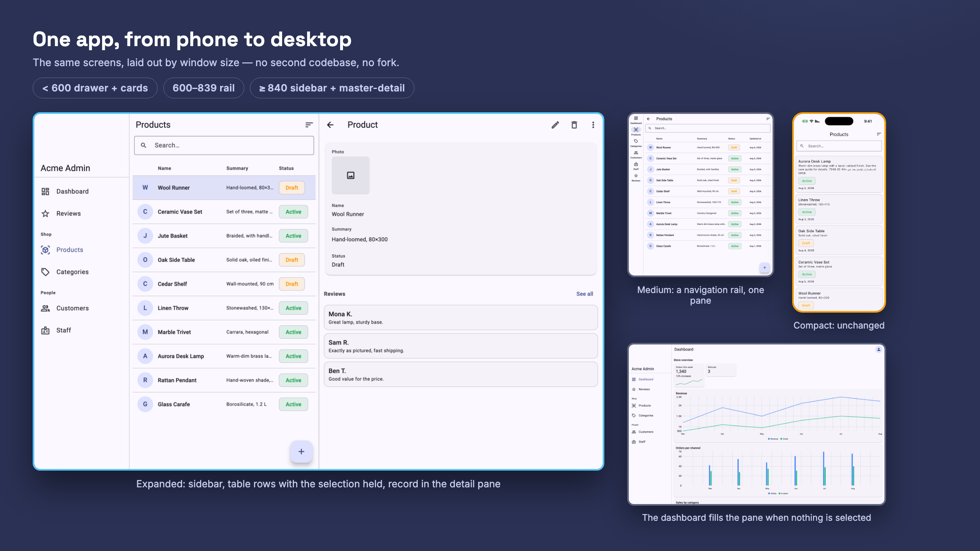The image size is (980, 551).
Task: Click the M avatar of Marble Trivet row
Action: (x=145, y=332)
